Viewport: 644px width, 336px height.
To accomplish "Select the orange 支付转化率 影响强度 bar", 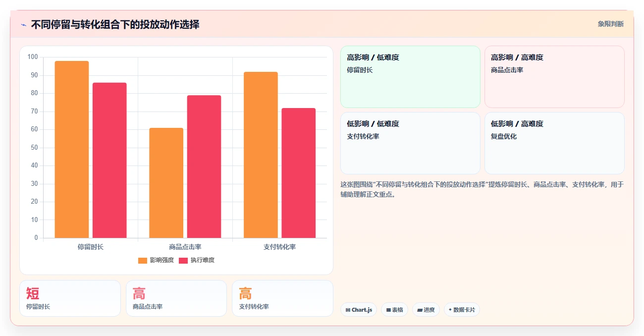I will [x=261, y=155].
